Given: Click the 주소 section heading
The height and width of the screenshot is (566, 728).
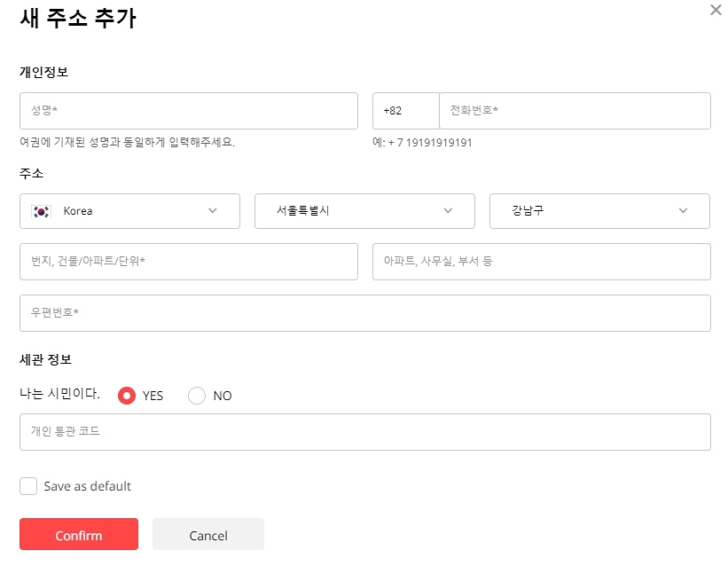Looking at the screenshot, I should [x=31, y=174].
